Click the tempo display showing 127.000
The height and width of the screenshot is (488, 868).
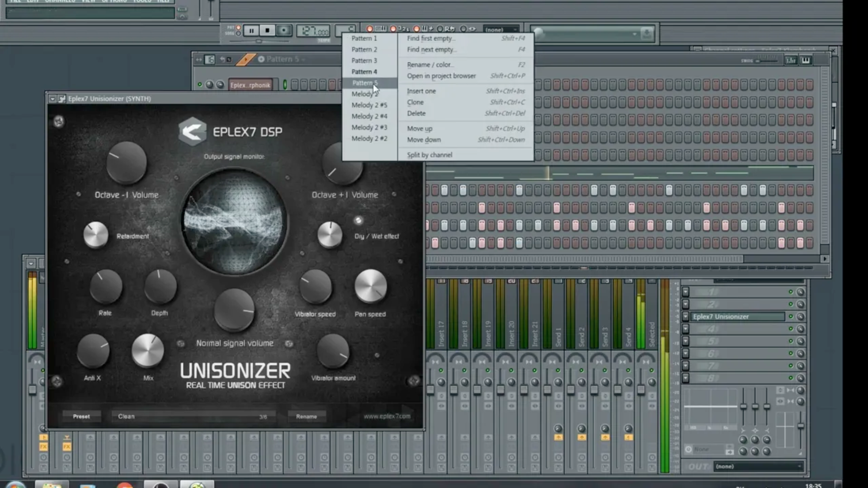point(313,31)
